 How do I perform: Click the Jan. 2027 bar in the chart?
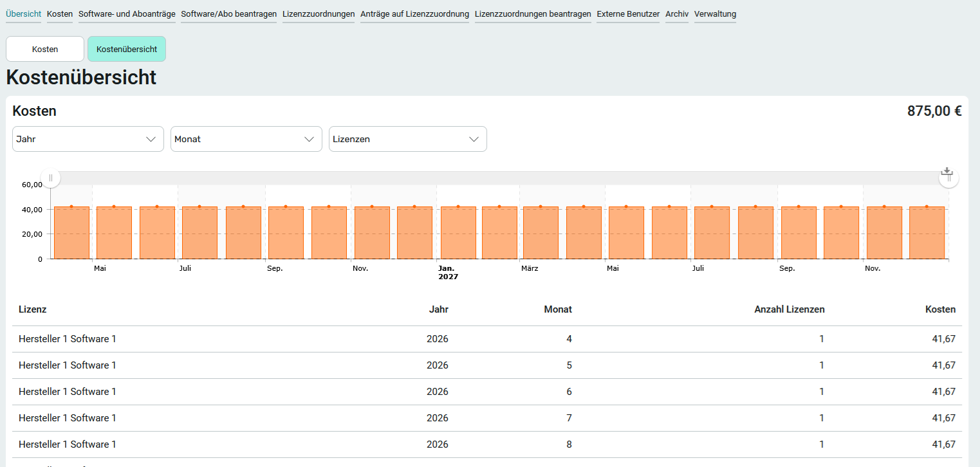tap(458, 233)
